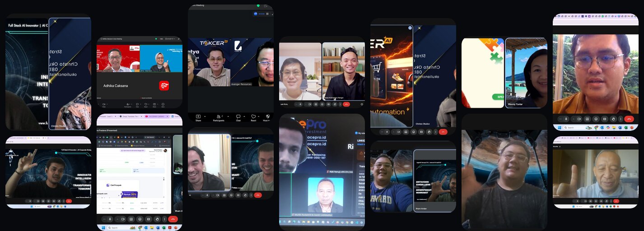Click present screen icon in Cek Prospek window
This screenshot has width=644, height=231.
pyautogui.click(x=131, y=219)
